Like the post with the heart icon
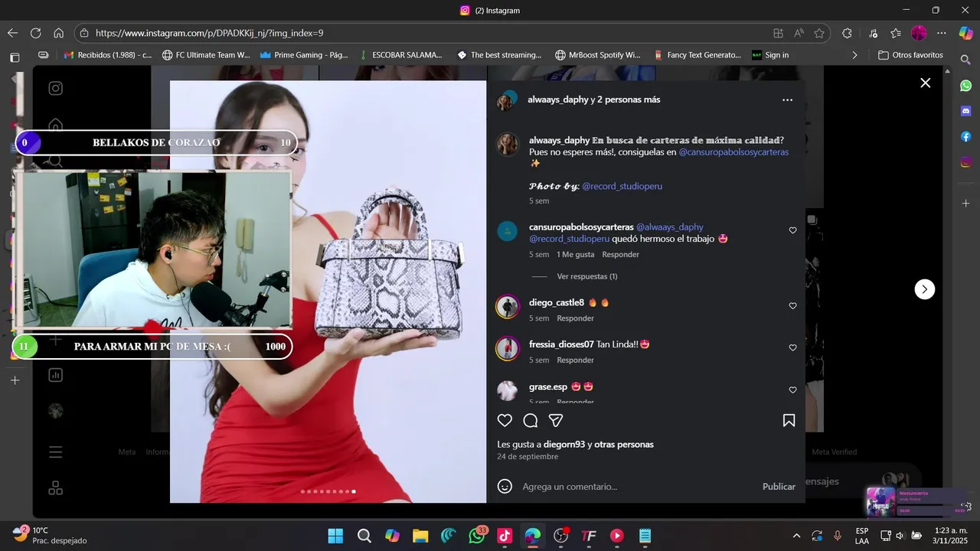Screen dimensions: 980x551 [x=505, y=420]
